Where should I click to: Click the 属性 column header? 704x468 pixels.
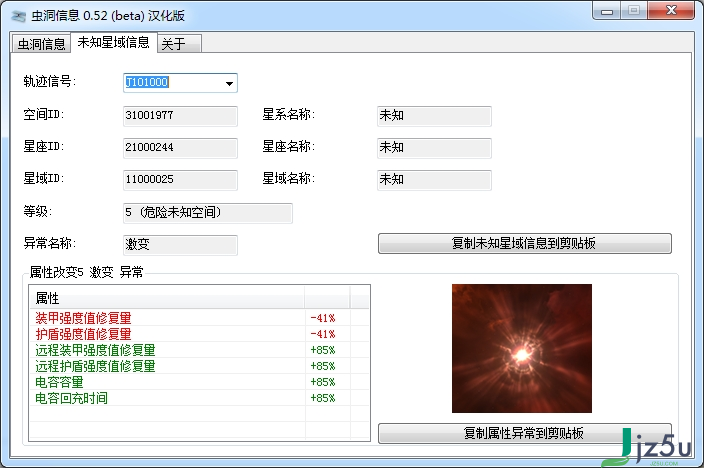(x=167, y=298)
